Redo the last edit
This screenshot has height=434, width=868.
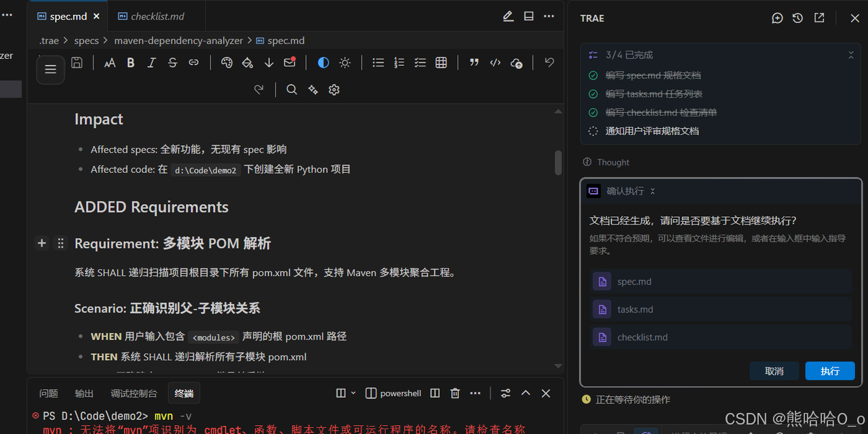point(258,90)
